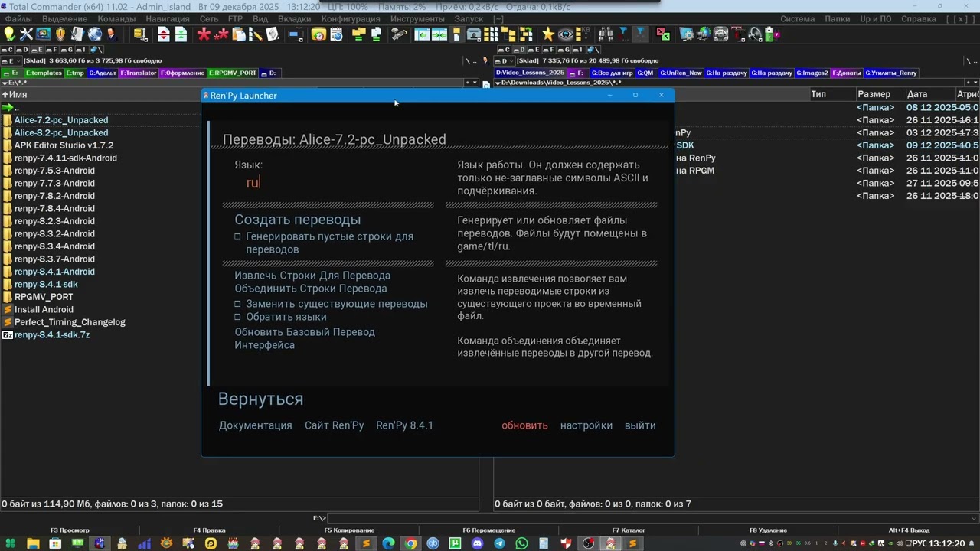Viewport: 980px width, 551px height.
Task: Click 'Обновить Базовый Перевод Интерфейса'
Action: click(305, 338)
